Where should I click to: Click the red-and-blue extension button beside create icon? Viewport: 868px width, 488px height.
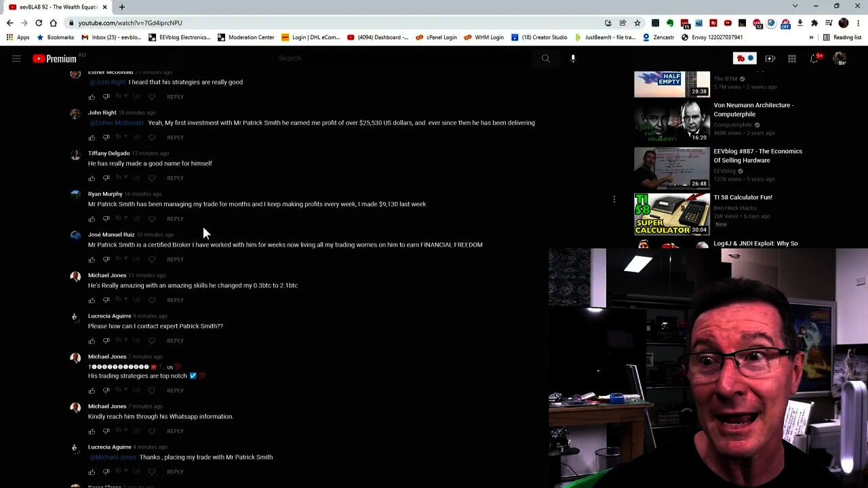[745, 59]
